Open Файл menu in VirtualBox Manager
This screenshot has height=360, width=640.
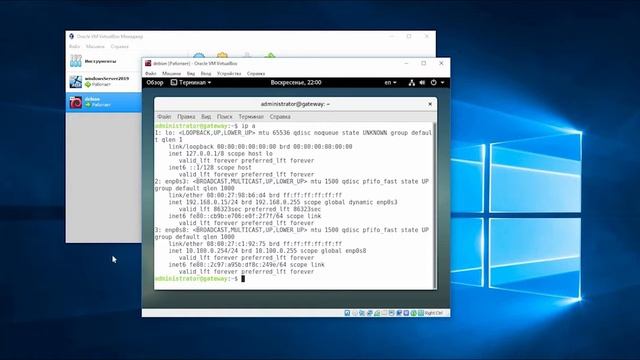[74, 47]
